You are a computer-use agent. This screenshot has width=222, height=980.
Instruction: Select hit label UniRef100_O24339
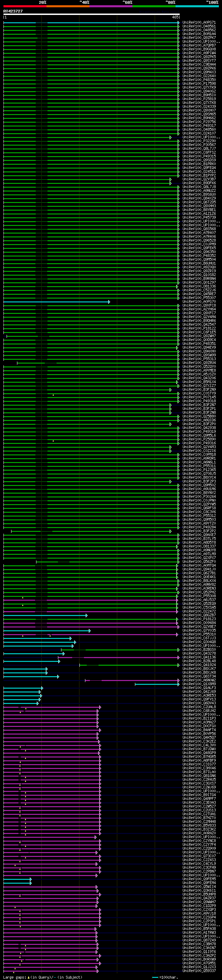tap(199, 106)
